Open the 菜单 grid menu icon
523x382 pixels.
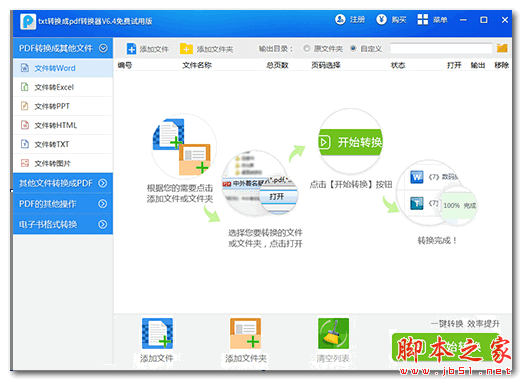pyautogui.click(x=423, y=20)
